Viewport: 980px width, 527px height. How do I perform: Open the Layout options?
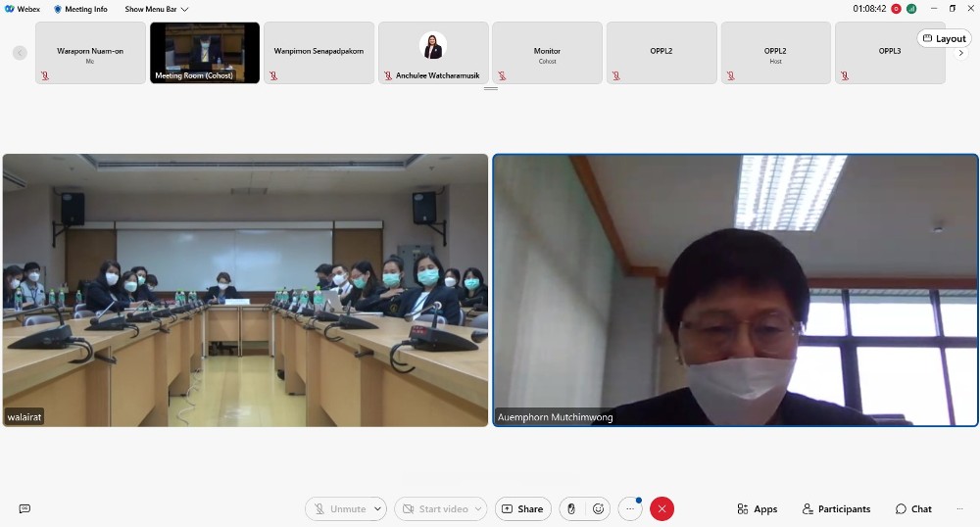(945, 38)
